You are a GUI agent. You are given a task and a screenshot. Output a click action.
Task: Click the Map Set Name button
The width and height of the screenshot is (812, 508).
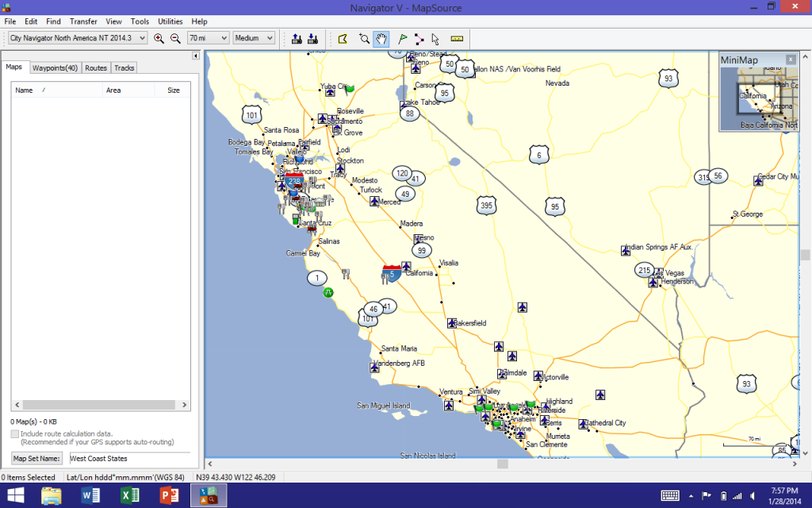point(36,458)
